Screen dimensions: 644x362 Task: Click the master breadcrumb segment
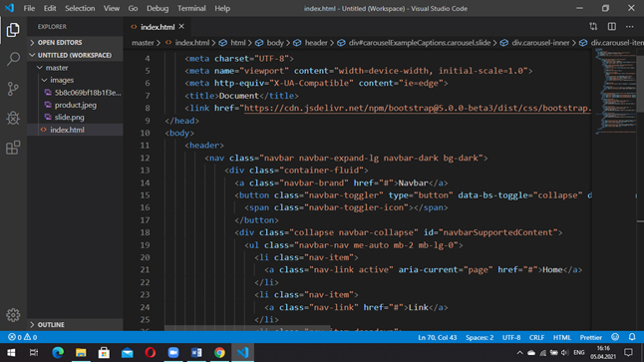point(143,43)
